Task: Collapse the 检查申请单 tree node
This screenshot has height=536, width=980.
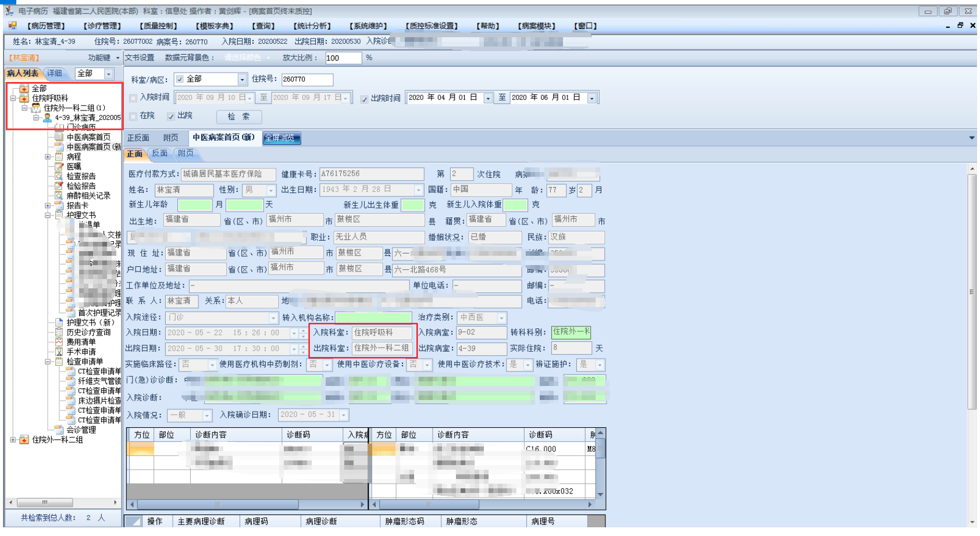Action: pos(48,361)
